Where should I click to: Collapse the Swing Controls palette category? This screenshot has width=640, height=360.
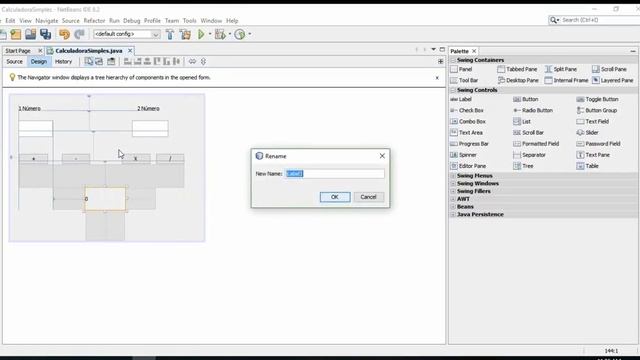point(453,90)
